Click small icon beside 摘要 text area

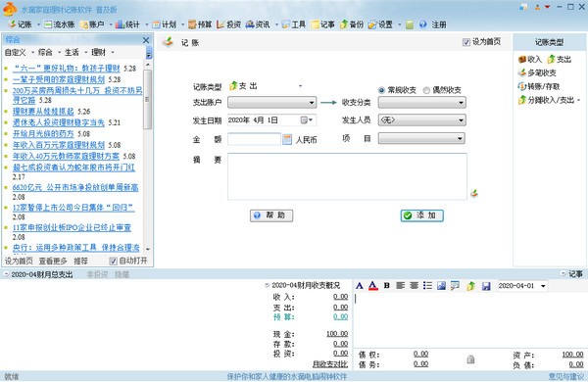(474, 193)
